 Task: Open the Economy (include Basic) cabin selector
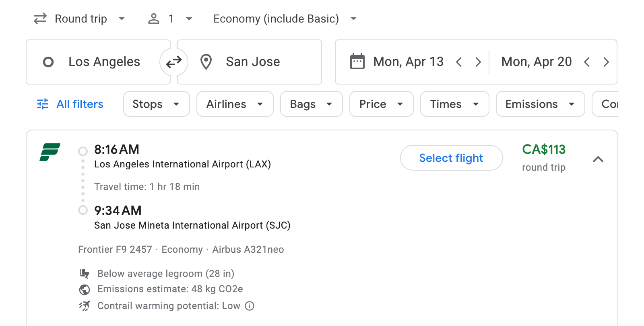point(283,19)
